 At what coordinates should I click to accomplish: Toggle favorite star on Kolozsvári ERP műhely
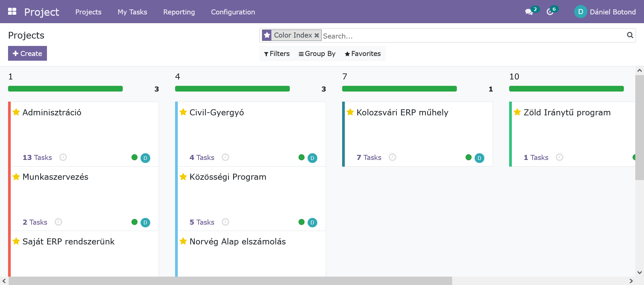click(350, 112)
